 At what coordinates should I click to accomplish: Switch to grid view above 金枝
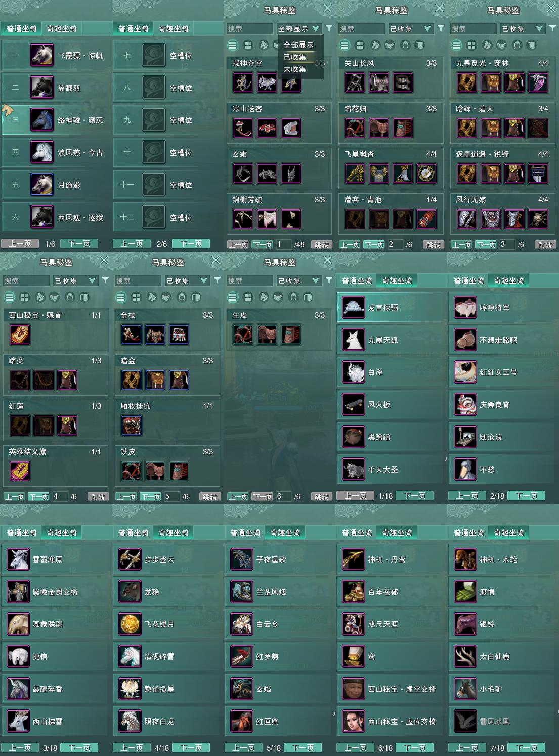[x=136, y=297]
